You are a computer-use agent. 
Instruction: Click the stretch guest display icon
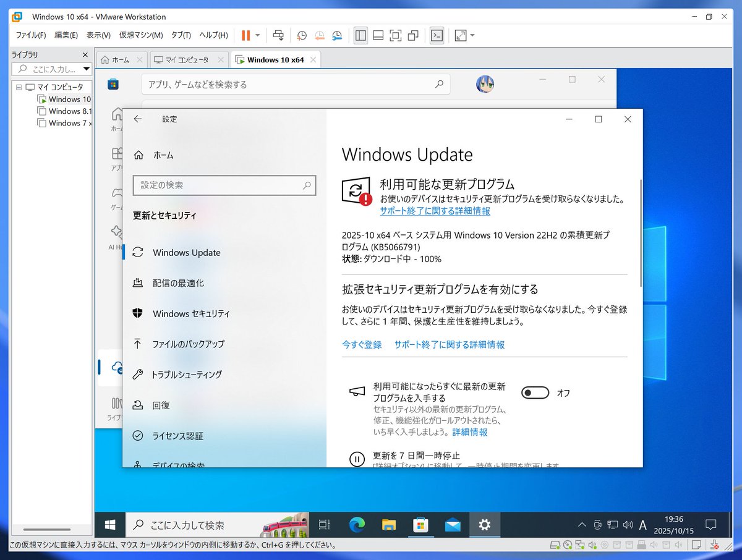point(461,35)
